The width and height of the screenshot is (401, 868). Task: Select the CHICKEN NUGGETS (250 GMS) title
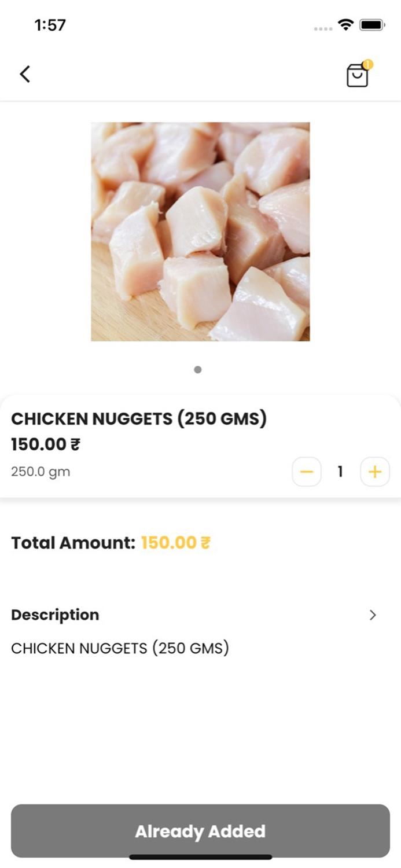click(139, 418)
